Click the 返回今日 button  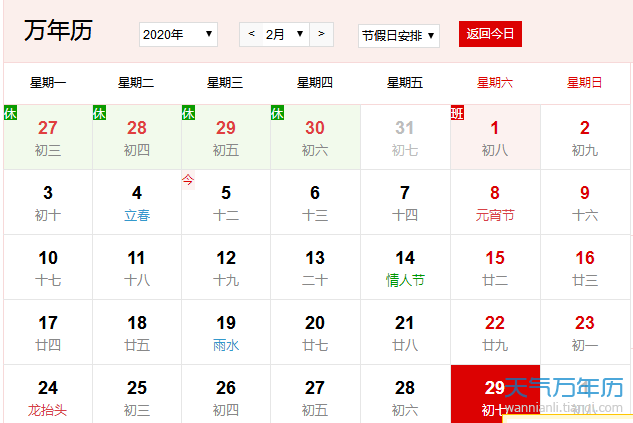pyautogui.click(x=490, y=34)
